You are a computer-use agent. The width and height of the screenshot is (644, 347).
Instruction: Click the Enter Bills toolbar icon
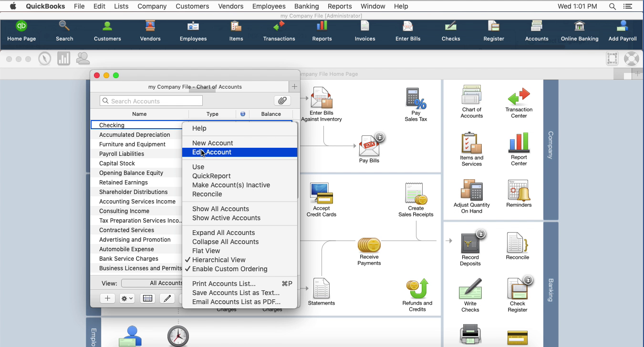coord(408,31)
